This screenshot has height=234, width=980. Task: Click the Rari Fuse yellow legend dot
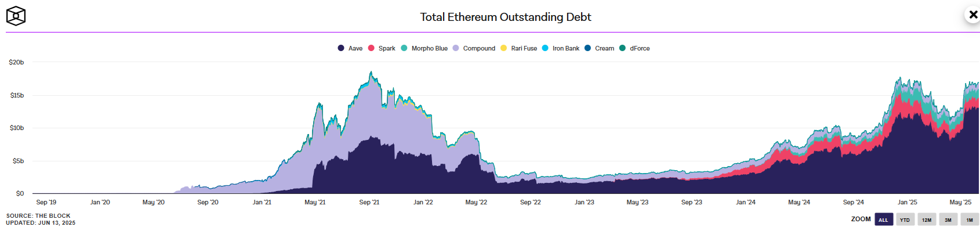tap(503, 48)
